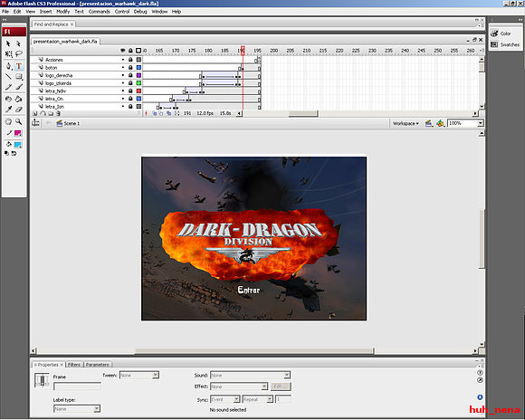This screenshot has width=525, height=420.
Task: Open the File menu
Action: (5, 12)
